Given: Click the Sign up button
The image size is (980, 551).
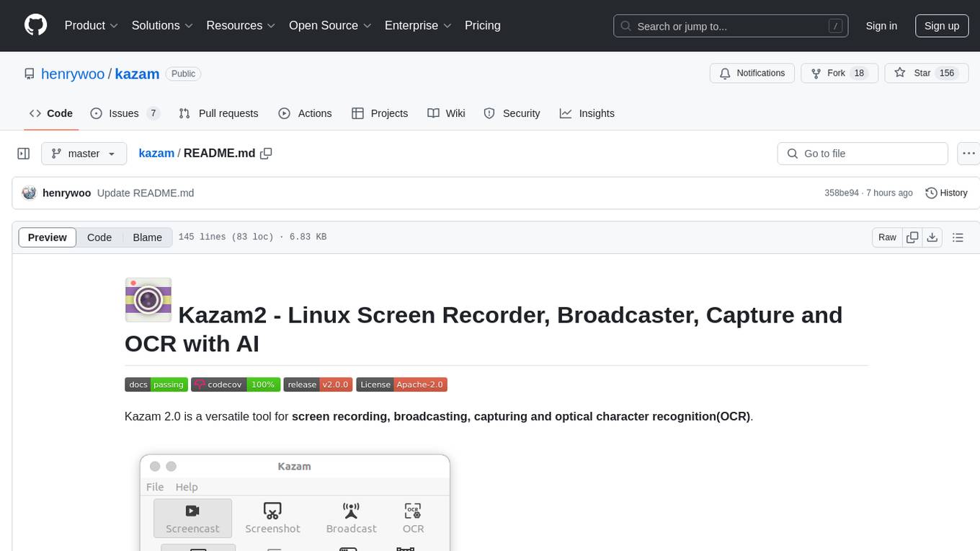Looking at the screenshot, I should [942, 26].
